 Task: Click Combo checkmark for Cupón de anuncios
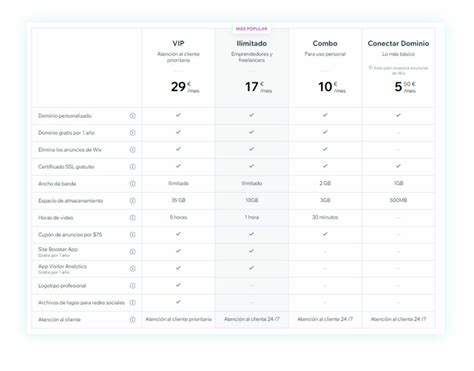325,234
